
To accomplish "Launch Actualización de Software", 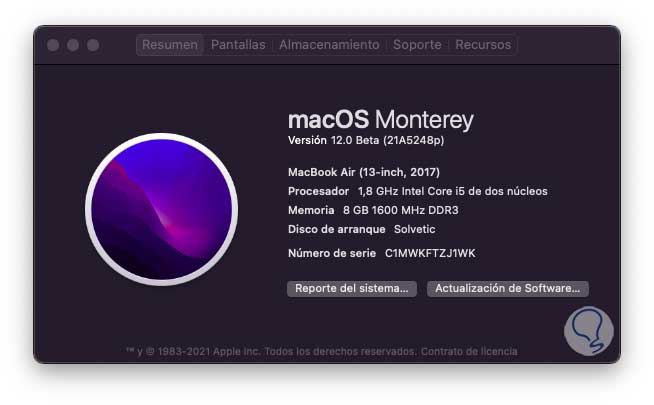I will pos(508,288).
